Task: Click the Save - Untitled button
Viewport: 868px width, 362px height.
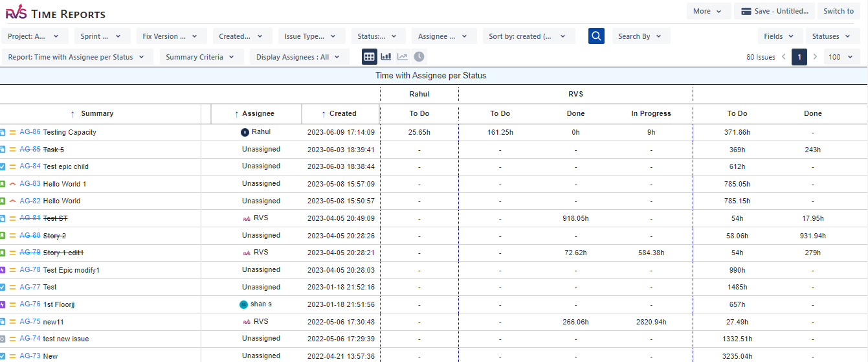Action: (774, 11)
